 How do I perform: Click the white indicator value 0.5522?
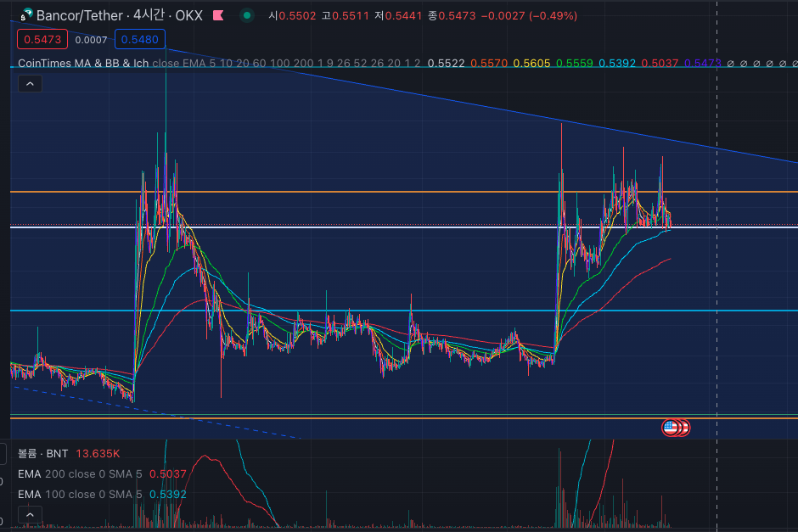pos(446,63)
